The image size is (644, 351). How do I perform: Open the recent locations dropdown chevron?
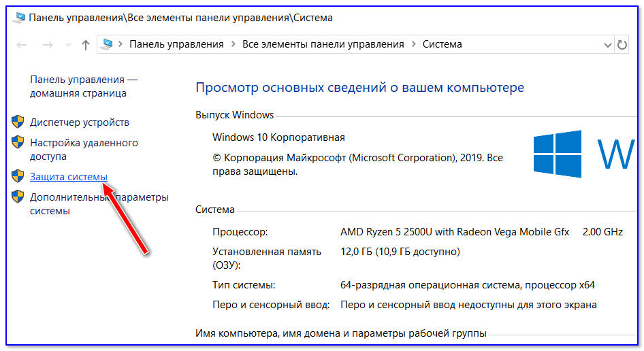point(67,45)
